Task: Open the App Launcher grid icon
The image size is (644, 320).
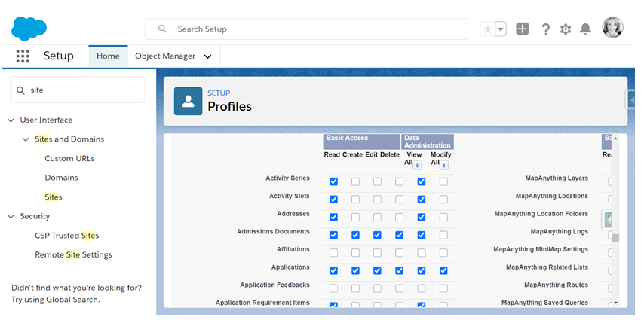Action: pos(23,56)
